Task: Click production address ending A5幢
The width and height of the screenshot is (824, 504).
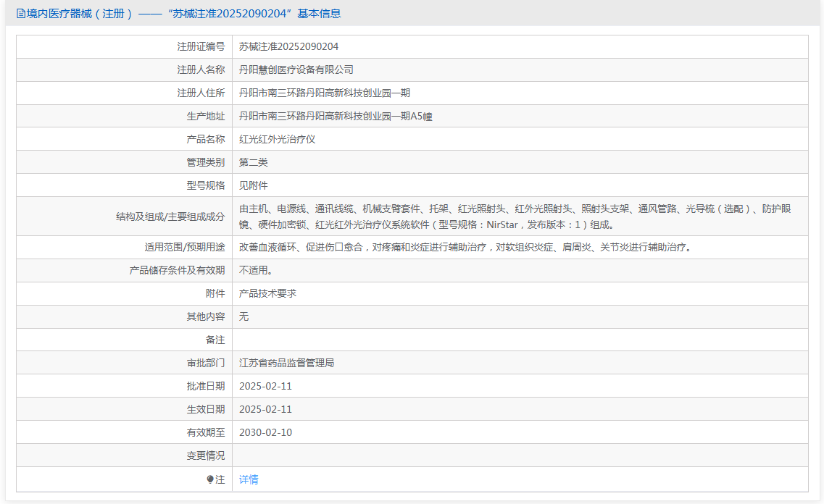Action: [x=336, y=116]
